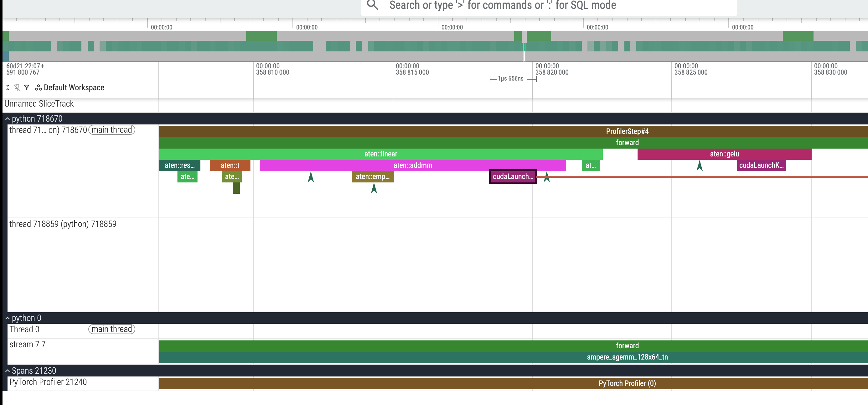The image size is (868, 405).
Task: Click the ampere_sgemm_128x64_tn kernel slice
Action: pyautogui.click(x=627, y=357)
